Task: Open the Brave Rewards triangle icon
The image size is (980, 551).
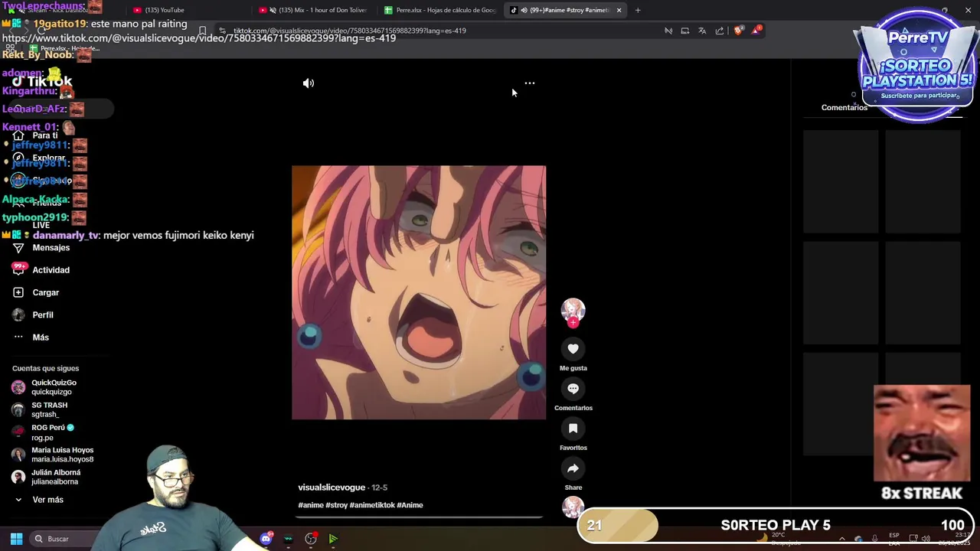Action: point(756,30)
